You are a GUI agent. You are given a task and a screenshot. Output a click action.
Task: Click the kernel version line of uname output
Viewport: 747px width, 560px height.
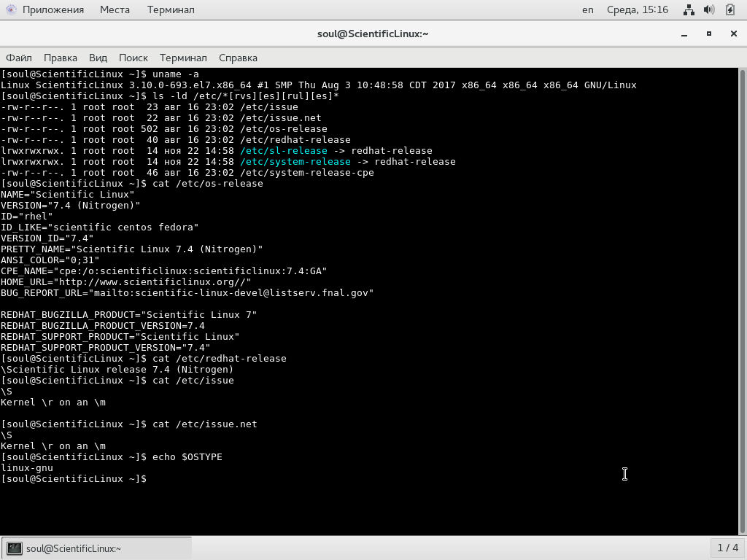coord(318,85)
